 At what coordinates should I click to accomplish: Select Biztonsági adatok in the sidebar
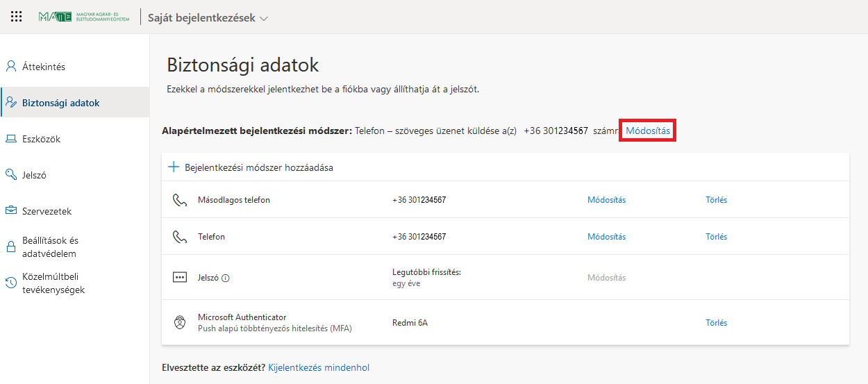(x=60, y=103)
